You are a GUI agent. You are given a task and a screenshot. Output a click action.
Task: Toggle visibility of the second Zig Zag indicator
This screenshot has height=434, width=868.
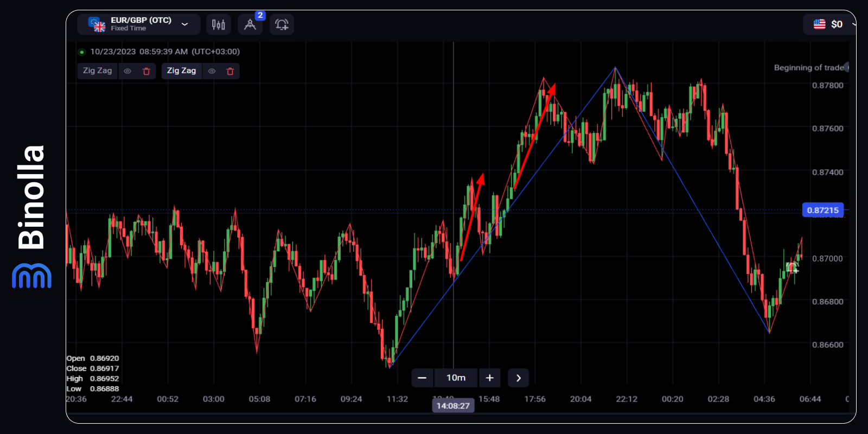(x=212, y=71)
